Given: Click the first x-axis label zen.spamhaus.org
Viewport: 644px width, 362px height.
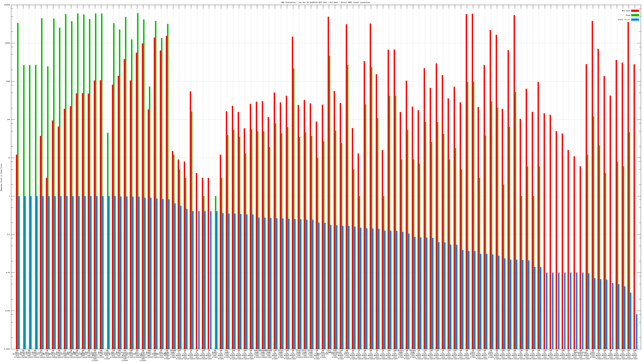Looking at the screenshot, I should pyautogui.click(x=17, y=354).
